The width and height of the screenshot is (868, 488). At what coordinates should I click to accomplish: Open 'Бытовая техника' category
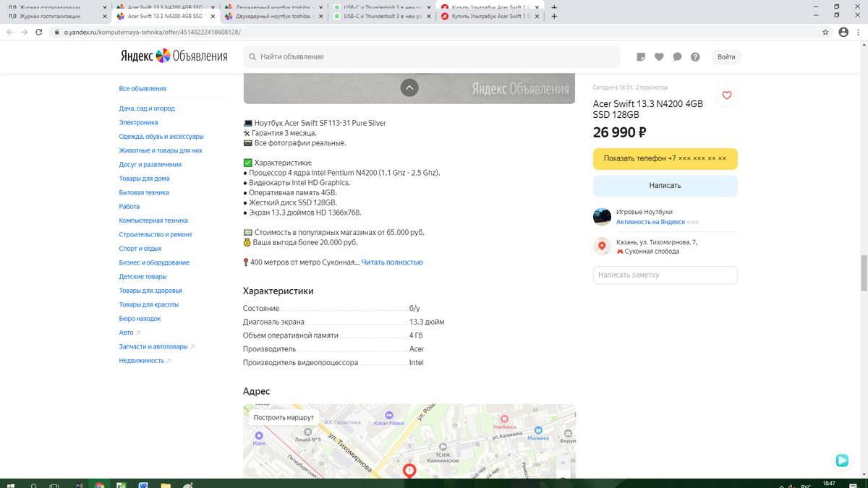click(144, 192)
